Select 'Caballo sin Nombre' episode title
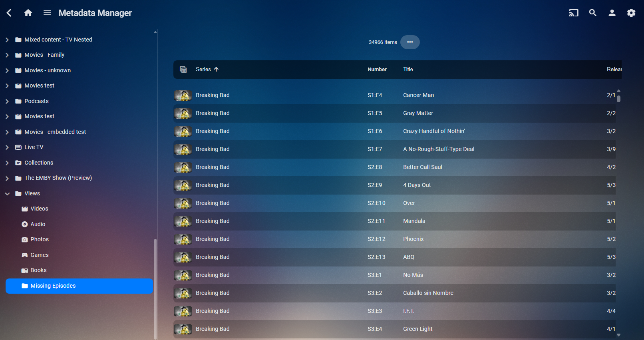 (x=428, y=293)
